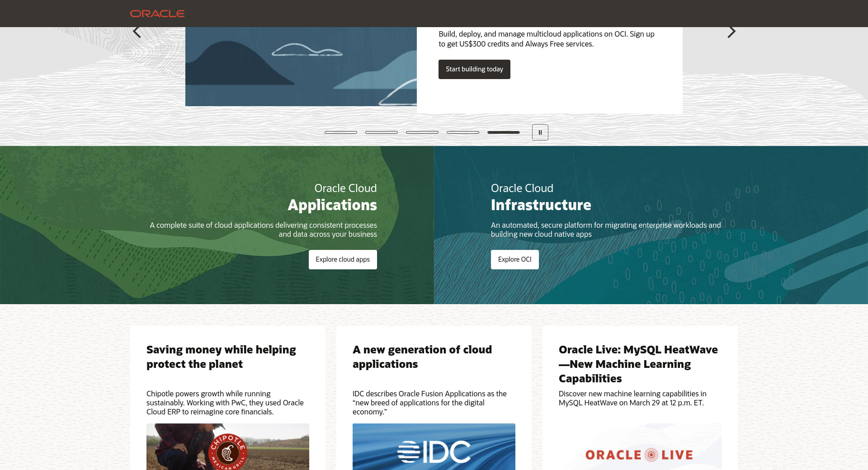Select the first carousel slide indicator

coord(341,132)
